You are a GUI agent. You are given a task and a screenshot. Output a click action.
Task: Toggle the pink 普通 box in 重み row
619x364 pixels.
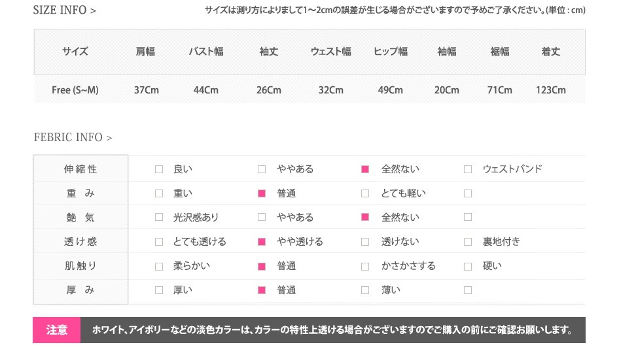coord(262,193)
